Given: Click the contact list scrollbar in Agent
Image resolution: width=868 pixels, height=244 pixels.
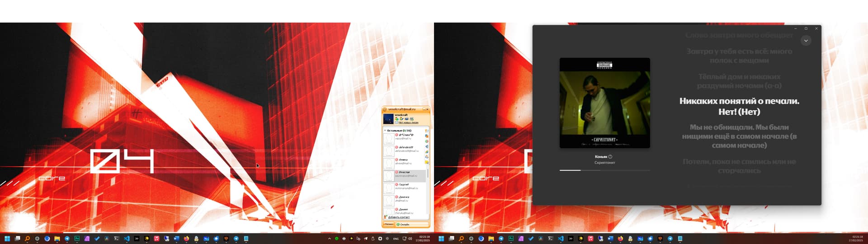Looking at the screenshot, I should (x=428, y=173).
